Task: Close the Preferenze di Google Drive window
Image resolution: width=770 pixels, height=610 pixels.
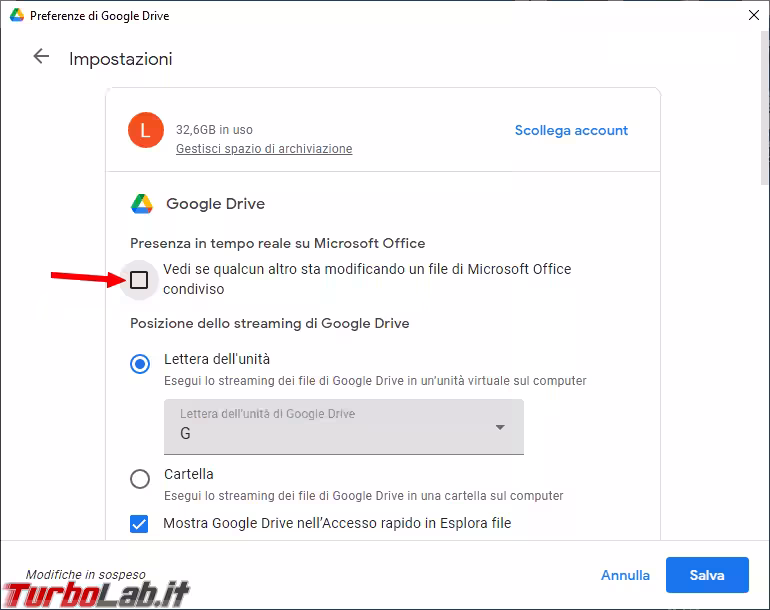Action: [753, 16]
